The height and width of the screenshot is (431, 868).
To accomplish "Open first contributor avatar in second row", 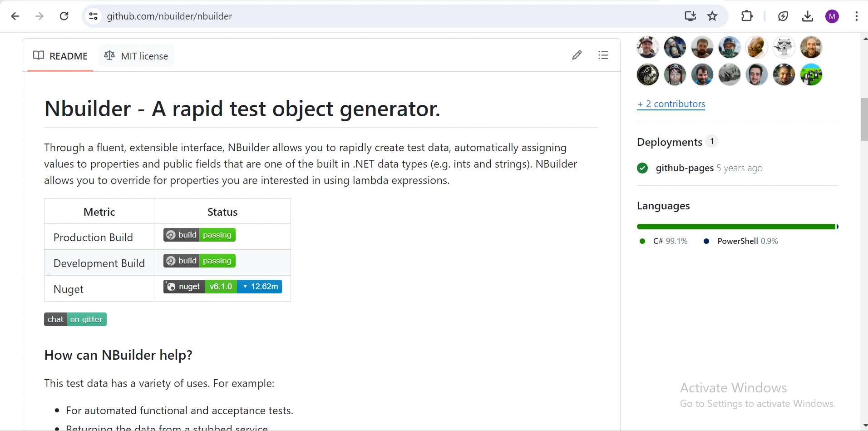I will point(648,74).
